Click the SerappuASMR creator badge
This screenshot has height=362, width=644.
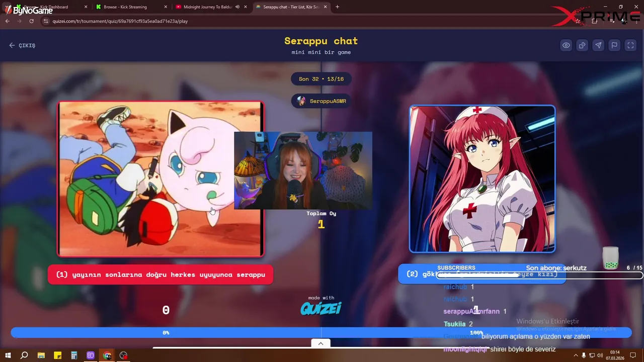click(x=321, y=101)
